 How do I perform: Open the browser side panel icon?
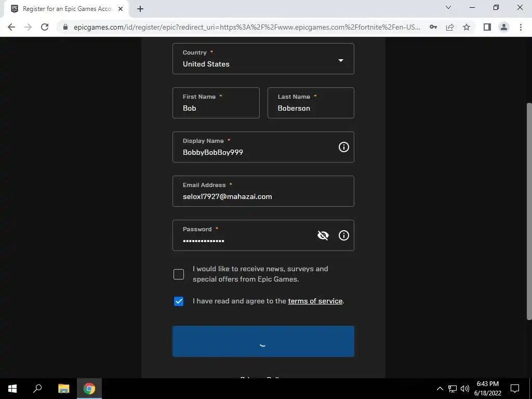tap(487, 27)
